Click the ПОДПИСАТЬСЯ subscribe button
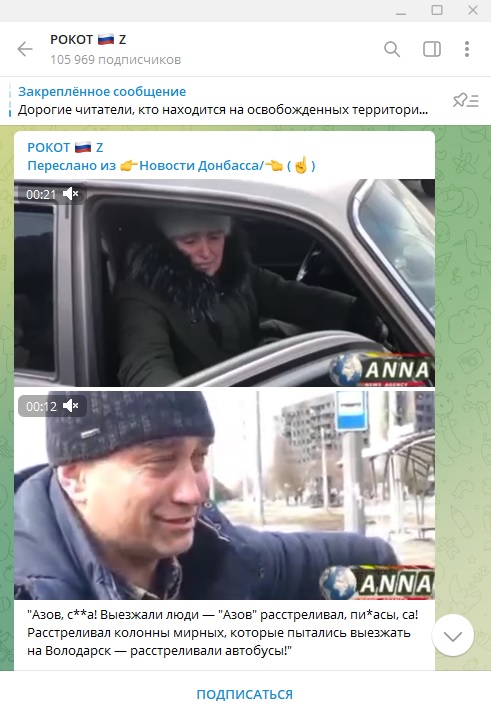Viewport: 491px width, 717px height. [x=245, y=695]
